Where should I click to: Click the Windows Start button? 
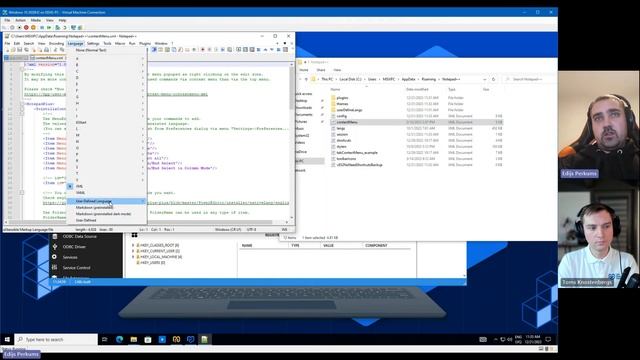[7, 340]
